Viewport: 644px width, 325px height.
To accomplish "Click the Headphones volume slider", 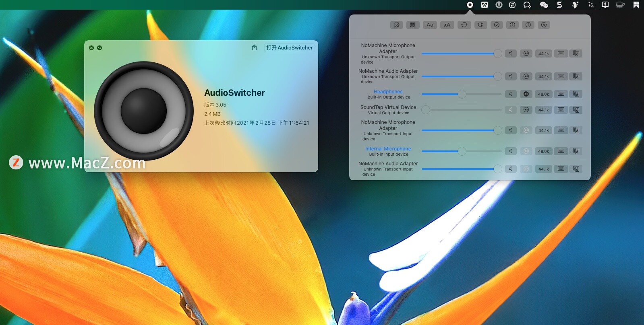I will 462,94.
